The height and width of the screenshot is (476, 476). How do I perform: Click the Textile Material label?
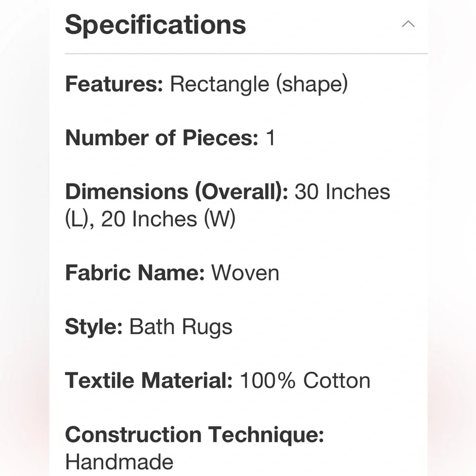pyautogui.click(x=149, y=380)
